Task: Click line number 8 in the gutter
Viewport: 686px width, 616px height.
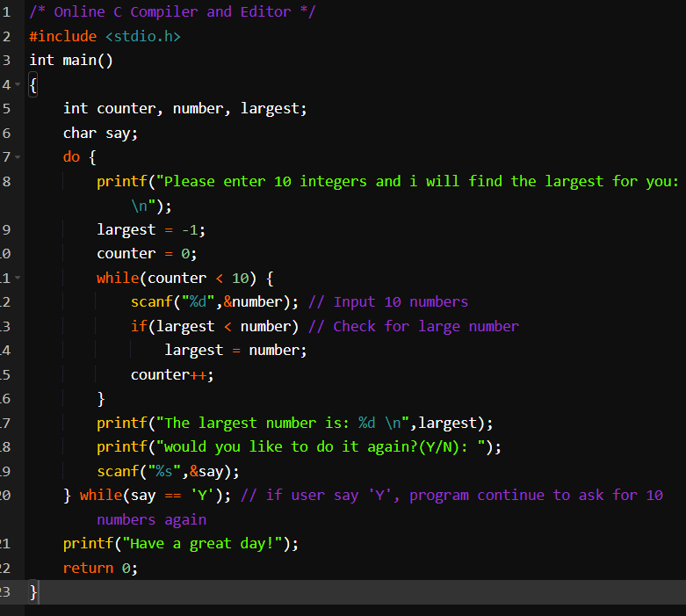Action: coord(6,181)
